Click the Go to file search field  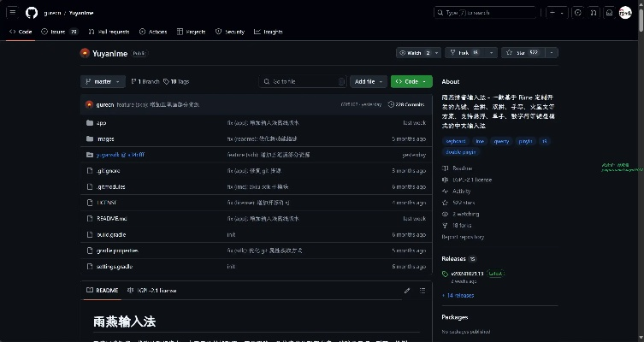point(304,81)
